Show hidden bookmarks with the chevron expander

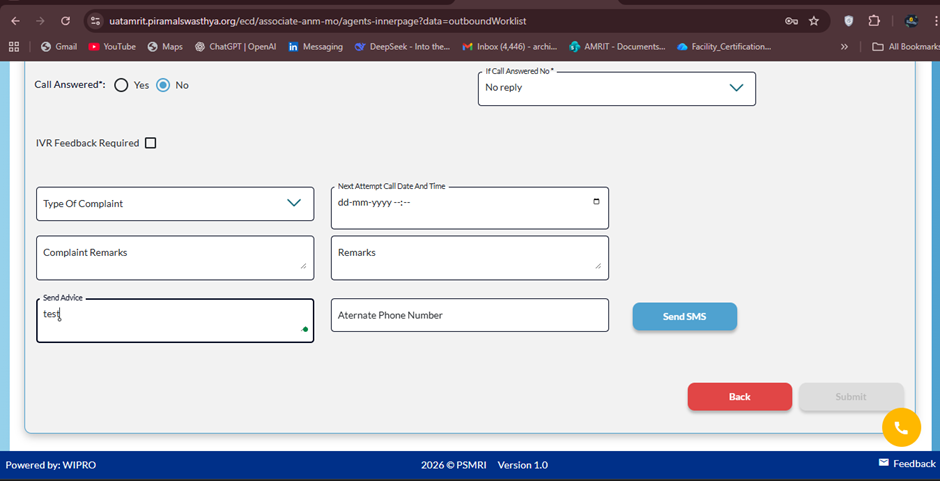pos(845,46)
